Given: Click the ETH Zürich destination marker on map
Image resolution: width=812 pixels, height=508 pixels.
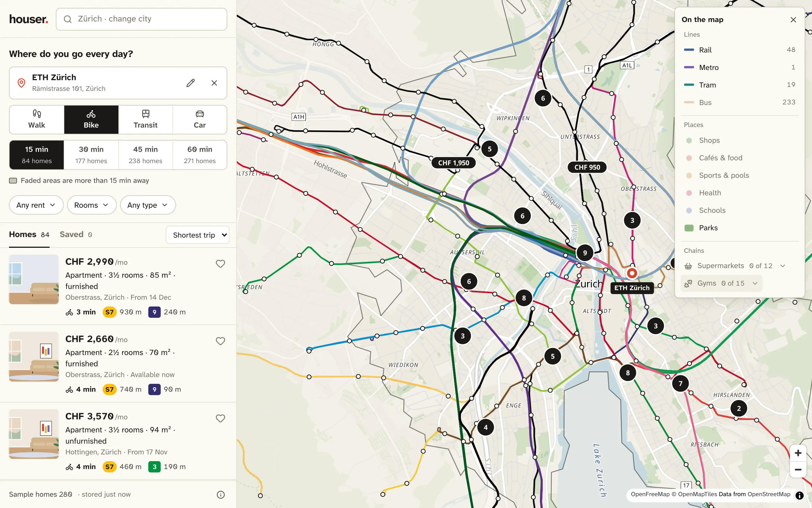Looking at the screenshot, I should pos(632,273).
